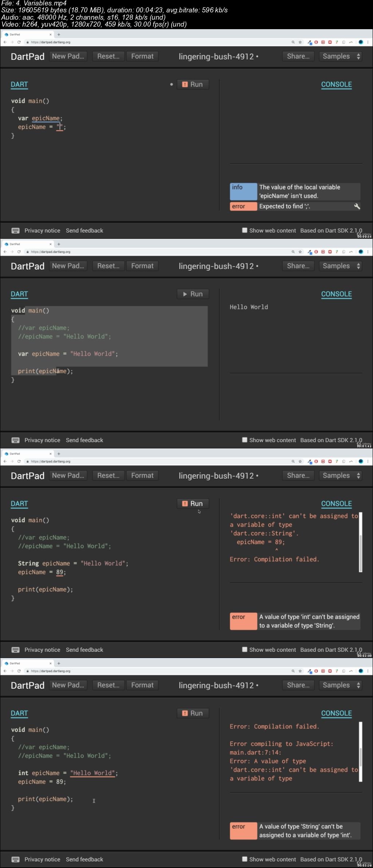
Task: Tick 'Show web content' in the 00:00:54 frame
Action: point(245,230)
